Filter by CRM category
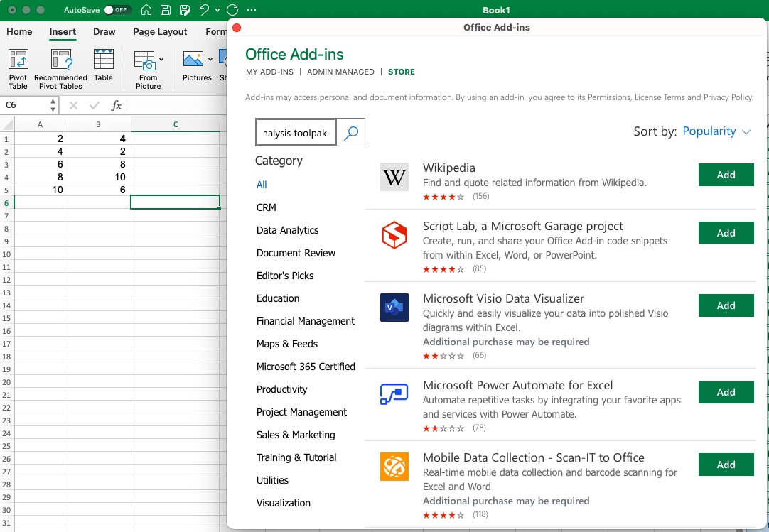This screenshot has width=769, height=532. click(x=267, y=207)
